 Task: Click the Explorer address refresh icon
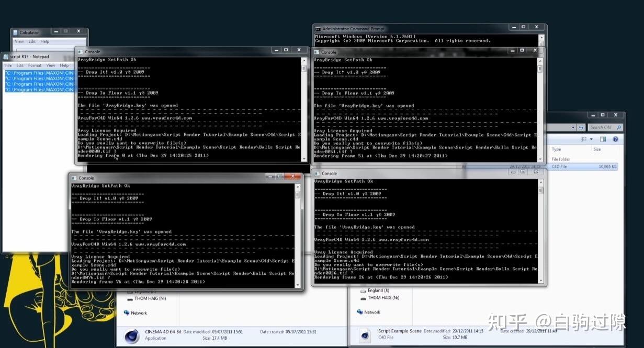[x=581, y=127]
